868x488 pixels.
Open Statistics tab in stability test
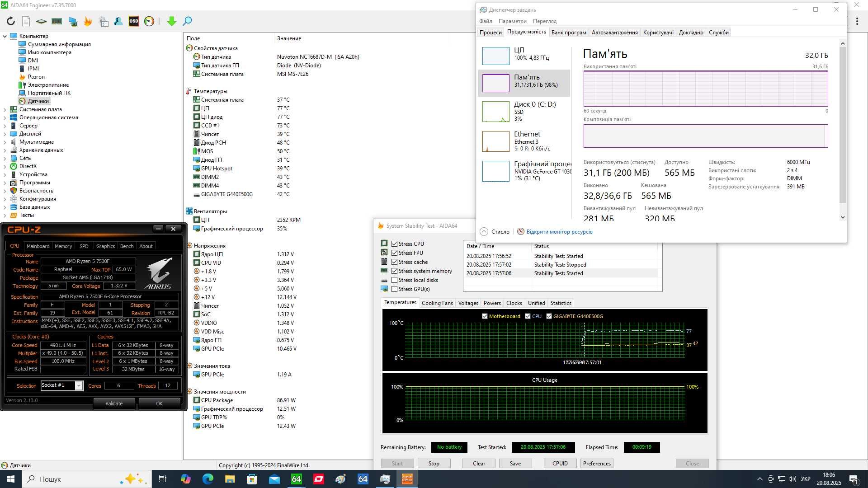coord(561,303)
